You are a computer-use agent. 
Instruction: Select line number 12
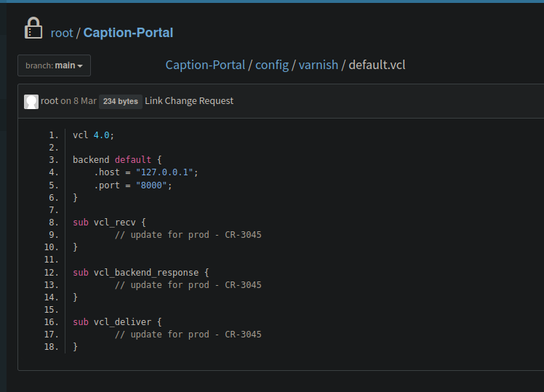coord(52,273)
